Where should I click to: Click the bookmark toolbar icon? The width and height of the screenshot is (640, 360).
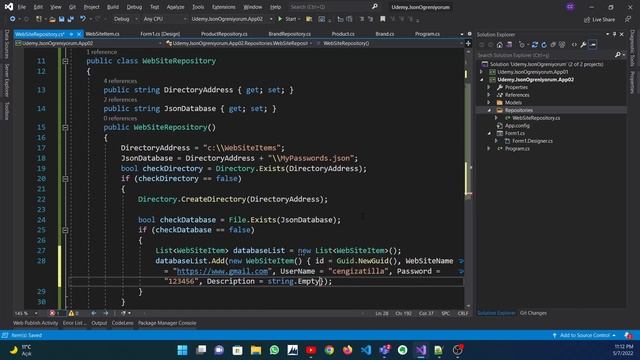[x=382, y=19]
